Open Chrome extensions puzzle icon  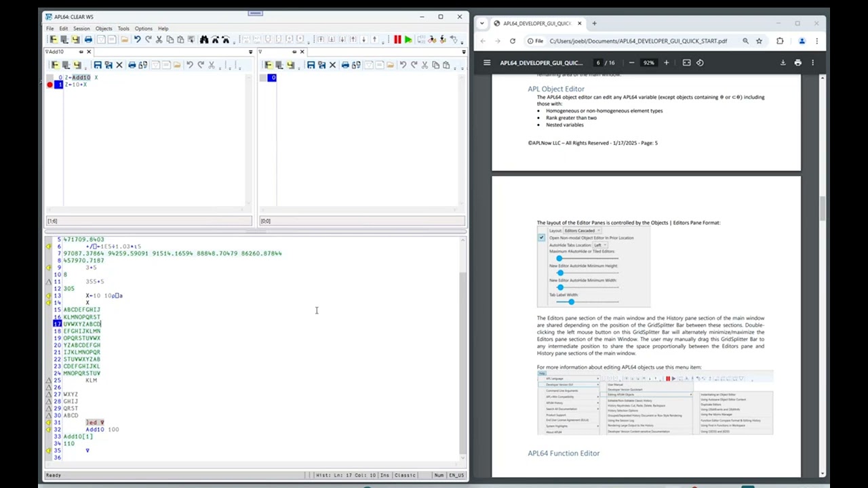(x=780, y=41)
